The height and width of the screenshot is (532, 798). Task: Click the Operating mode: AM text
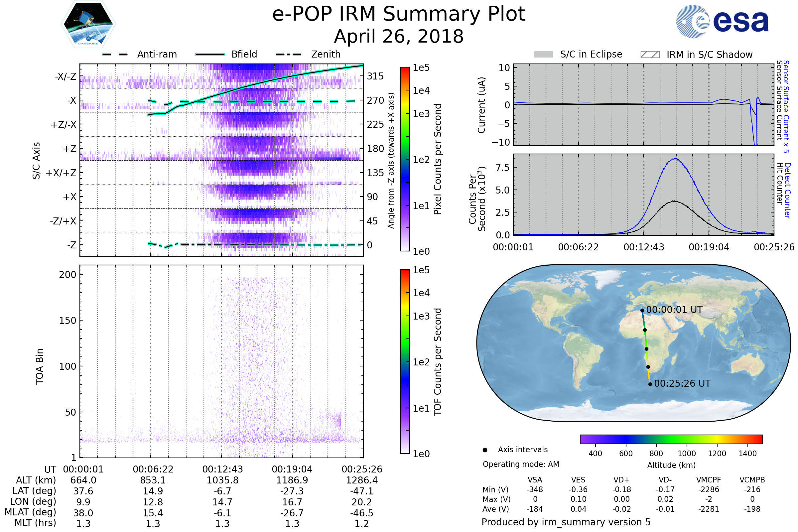521,464
